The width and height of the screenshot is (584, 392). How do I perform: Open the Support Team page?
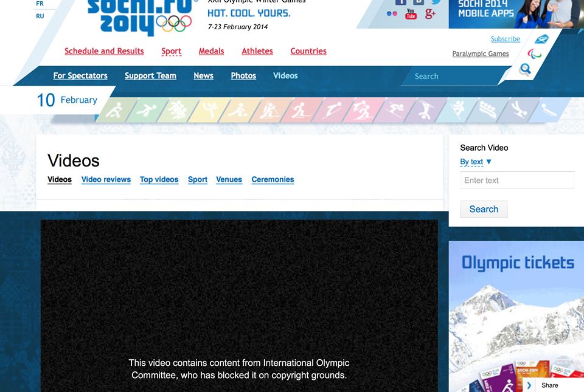150,75
